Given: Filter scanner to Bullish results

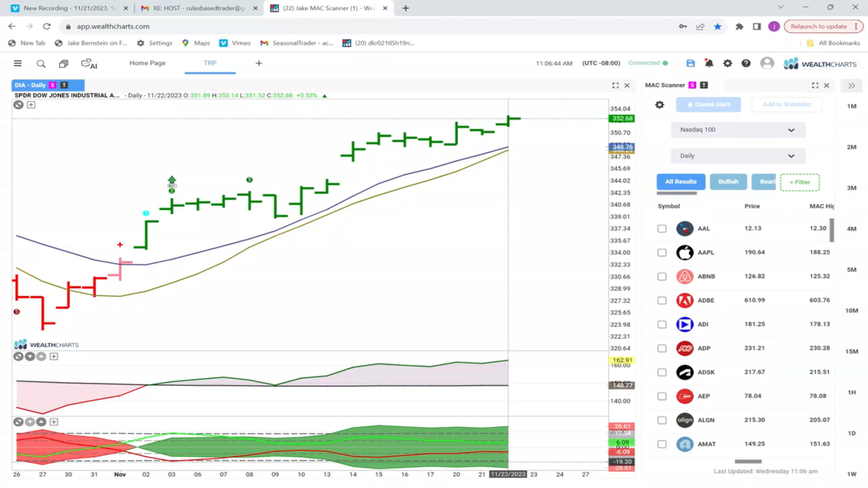Looking at the screenshot, I should coord(728,182).
